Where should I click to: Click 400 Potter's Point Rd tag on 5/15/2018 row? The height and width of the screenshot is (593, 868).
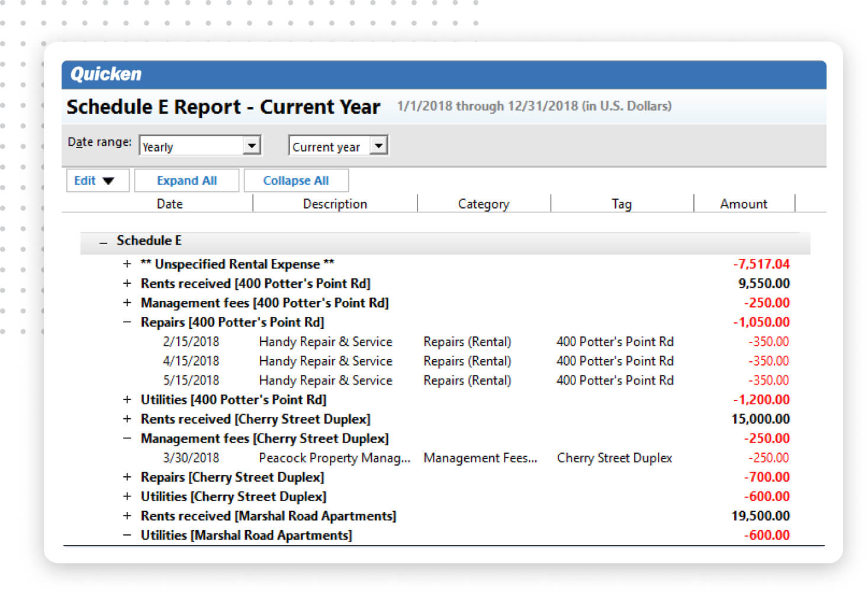coord(615,380)
